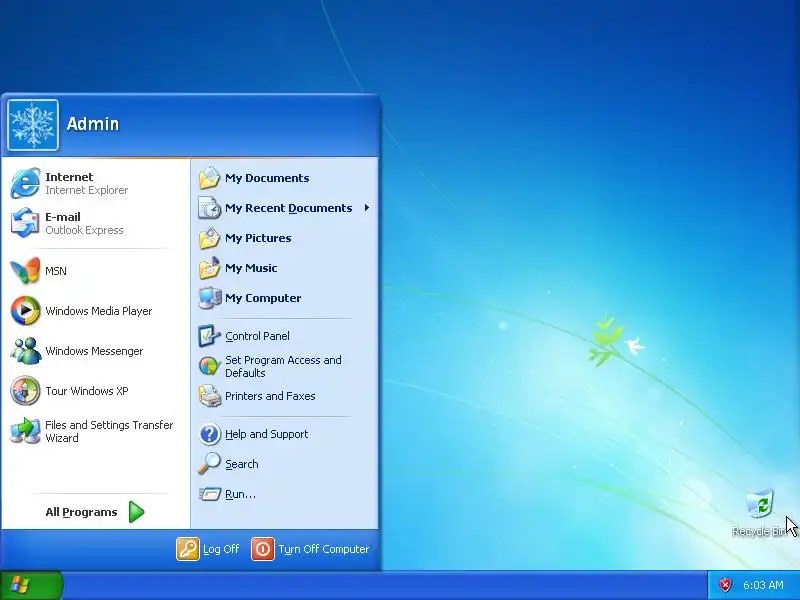Viewport: 800px width, 600px height.
Task: Choose the Control Panel menu entry text
Action: 257,336
